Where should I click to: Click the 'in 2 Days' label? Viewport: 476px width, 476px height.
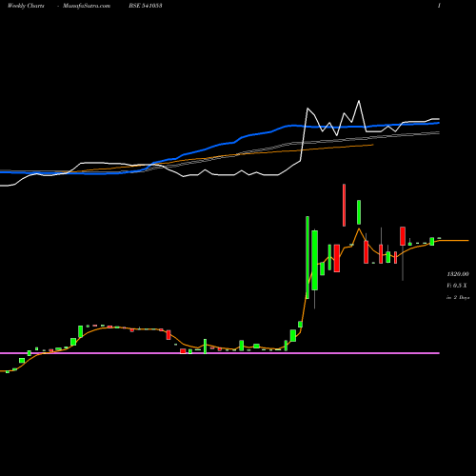click(458, 297)
